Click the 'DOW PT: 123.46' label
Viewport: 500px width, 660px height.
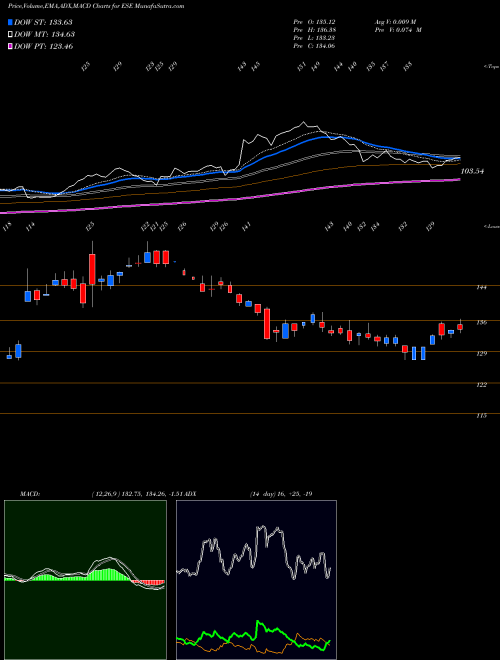pos(44,46)
